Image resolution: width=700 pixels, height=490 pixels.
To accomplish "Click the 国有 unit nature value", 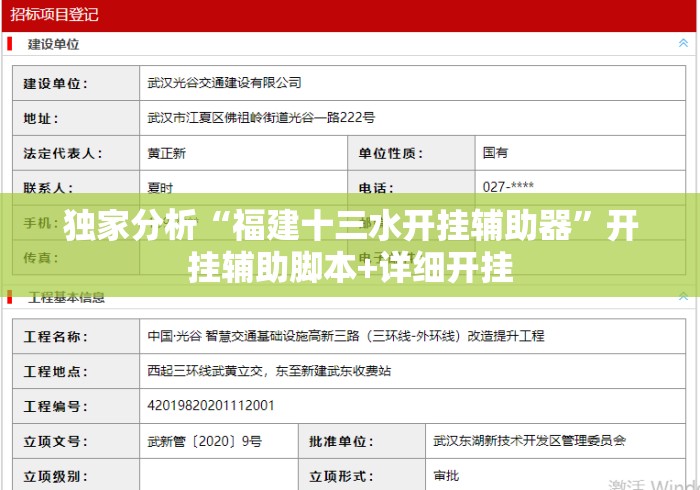I will pyautogui.click(x=495, y=153).
